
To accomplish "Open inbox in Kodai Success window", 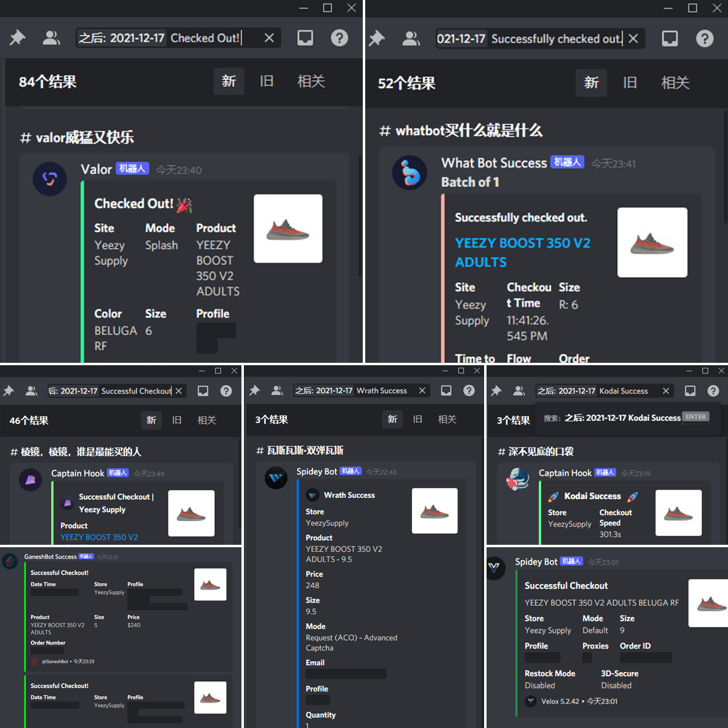I will (690, 391).
